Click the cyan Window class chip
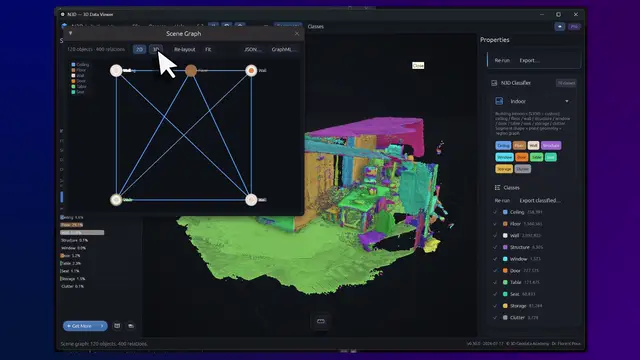This screenshot has width=640, height=360. (504, 157)
